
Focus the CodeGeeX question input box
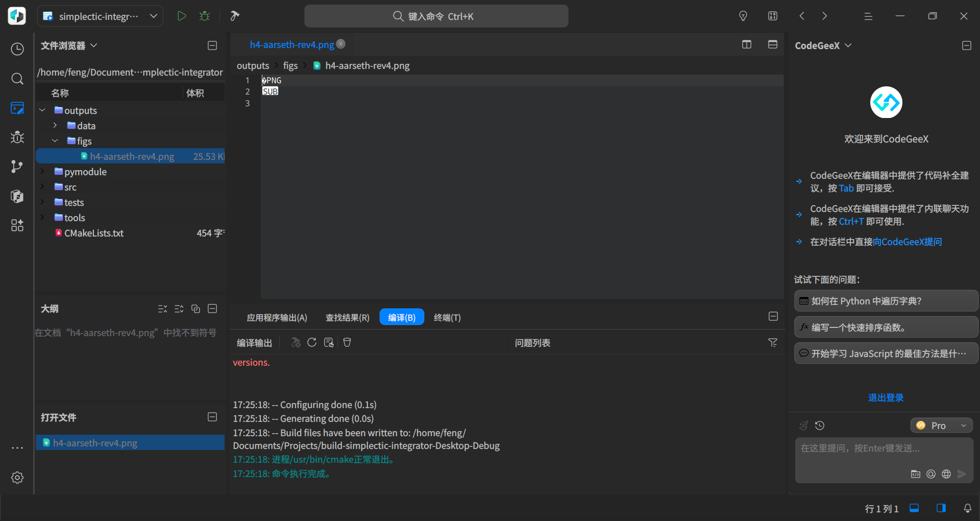(884, 460)
